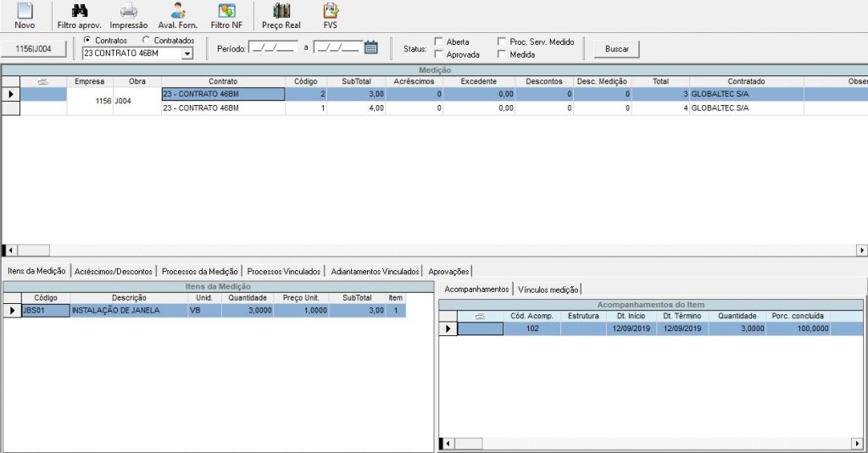Click the 1156|J004 button
Viewport: 868px width, 453px height.
pos(36,49)
